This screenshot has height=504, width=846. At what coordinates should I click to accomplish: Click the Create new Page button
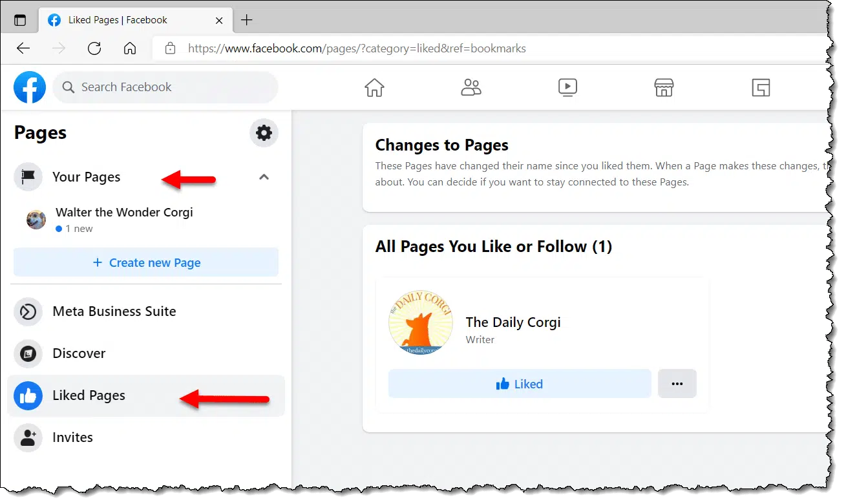pos(146,262)
